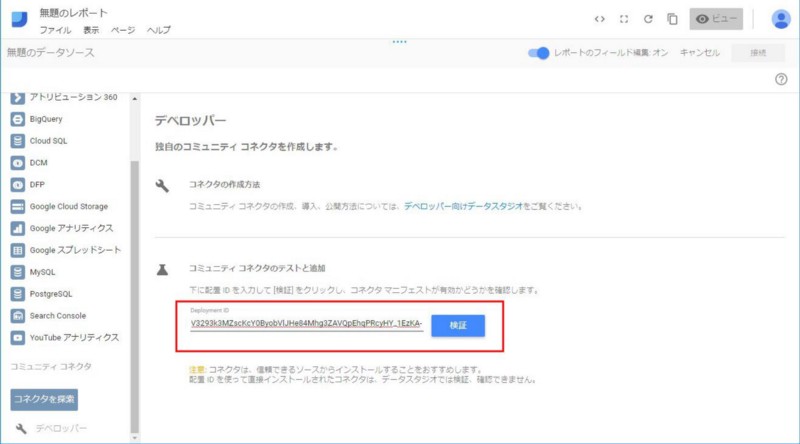800x444 pixels.
Task: Click the コネクタを探索 button
Action: click(44, 399)
